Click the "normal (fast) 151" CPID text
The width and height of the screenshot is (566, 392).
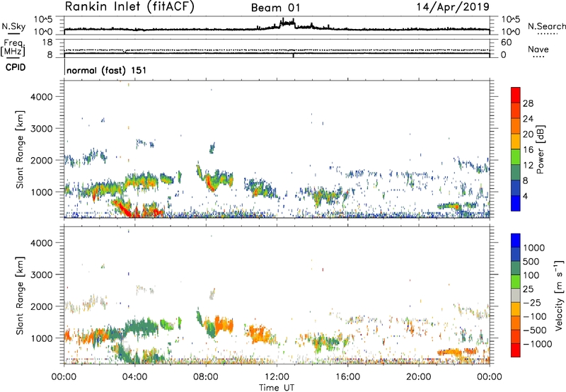[x=107, y=70]
